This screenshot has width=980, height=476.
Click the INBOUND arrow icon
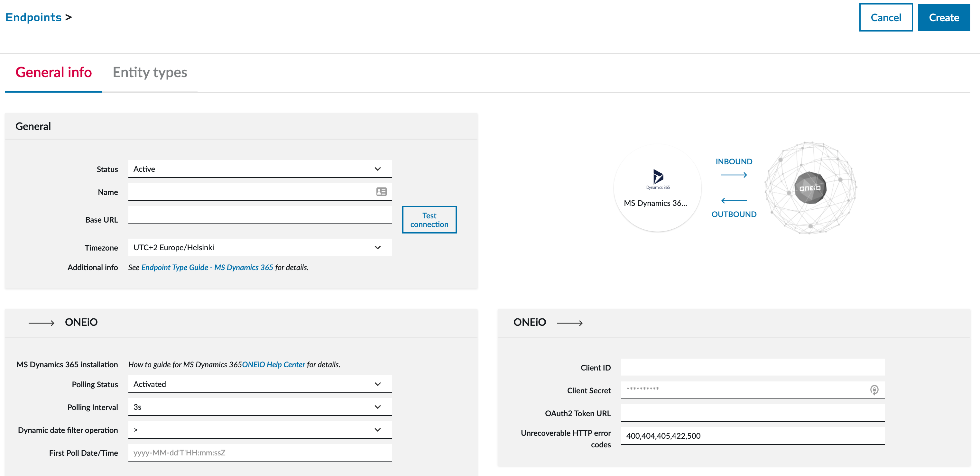pyautogui.click(x=734, y=175)
